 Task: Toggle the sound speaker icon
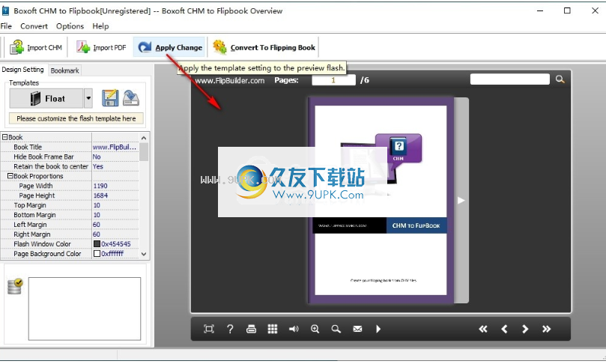tap(294, 329)
